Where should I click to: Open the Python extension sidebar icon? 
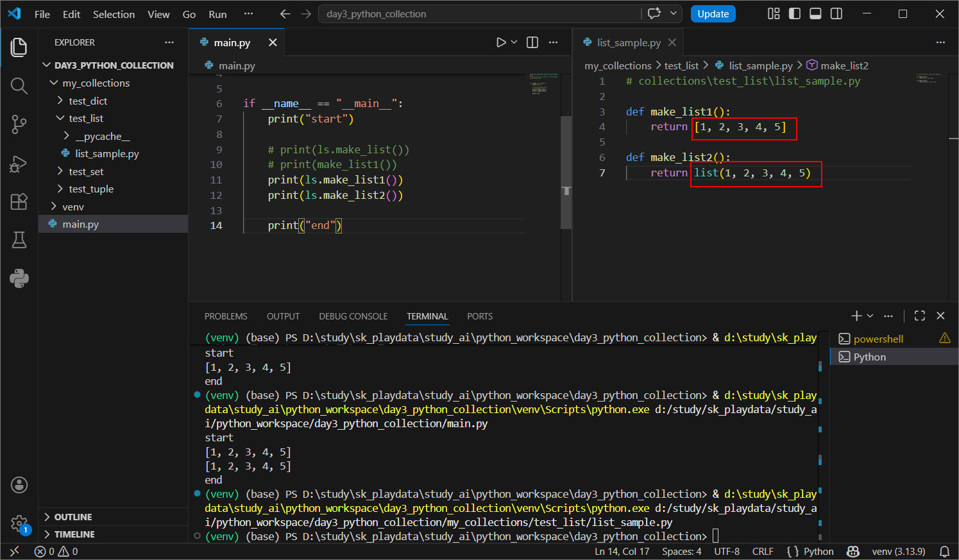pos(19,278)
